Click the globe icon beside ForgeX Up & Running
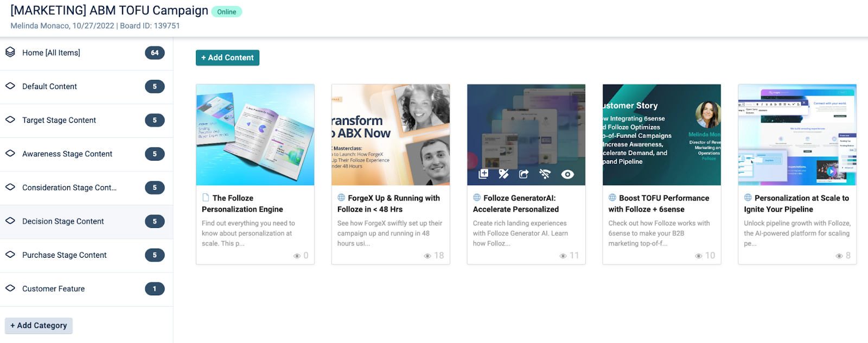 tap(341, 198)
